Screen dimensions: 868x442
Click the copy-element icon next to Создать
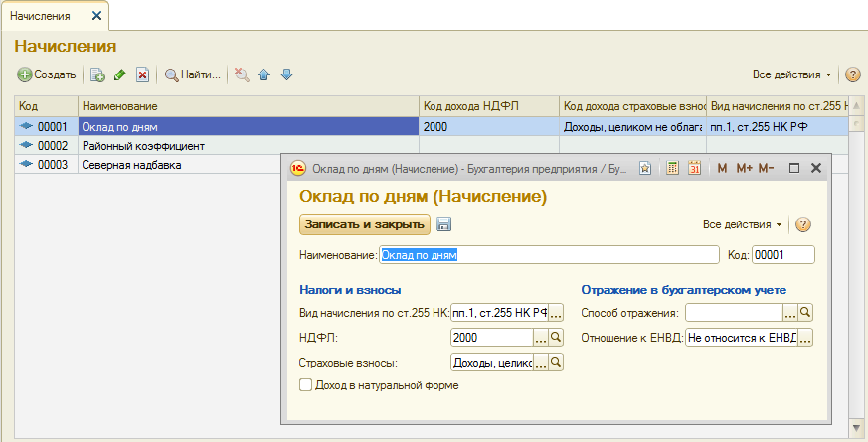click(97, 74)
